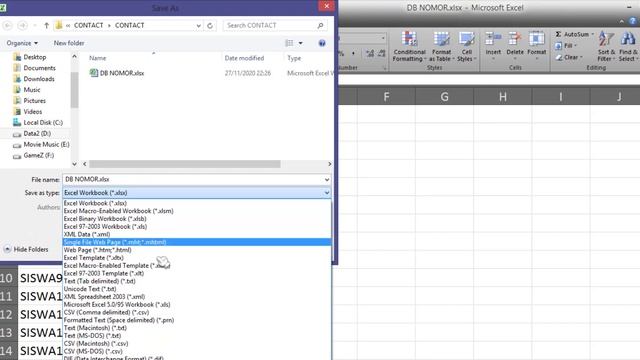Viewport: 640px width, 360px height.
Task: Sort files by Type column header
Action: (294, 58)
